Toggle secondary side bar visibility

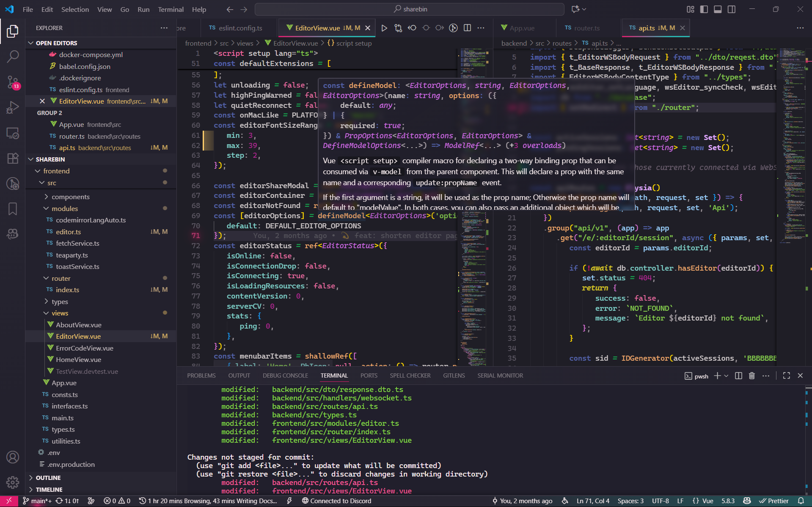[732, 9]
